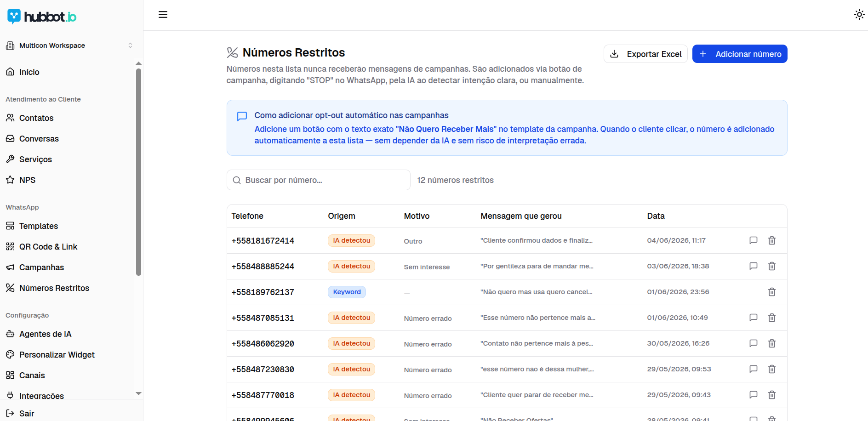Screen dimensions: 868x421
Task: Click the sidebar scrollbar down arrow
Action: click(x=138, y=393)
